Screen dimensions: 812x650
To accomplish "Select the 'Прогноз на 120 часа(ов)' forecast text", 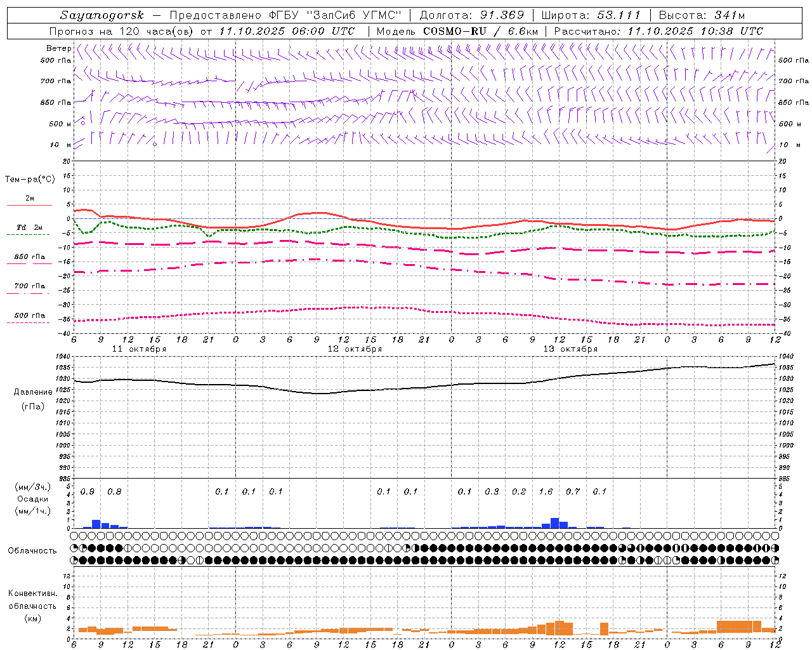I will (x=122, y=31).
